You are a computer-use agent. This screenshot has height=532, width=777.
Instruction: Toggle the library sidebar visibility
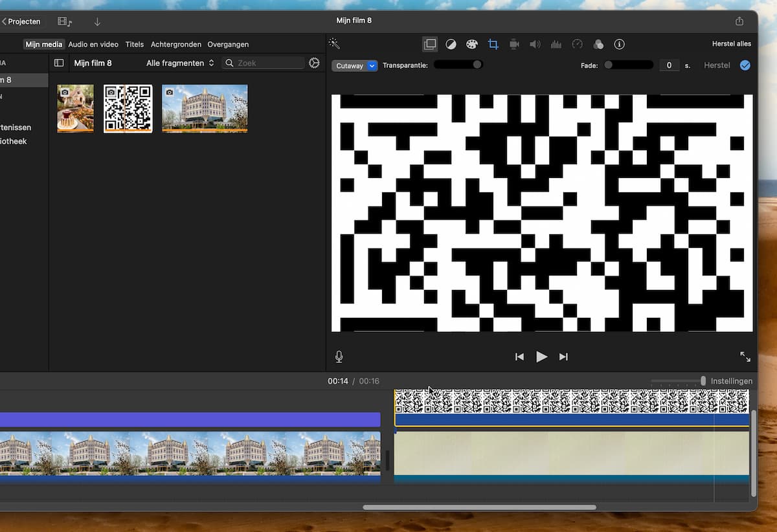coord(59,63)
